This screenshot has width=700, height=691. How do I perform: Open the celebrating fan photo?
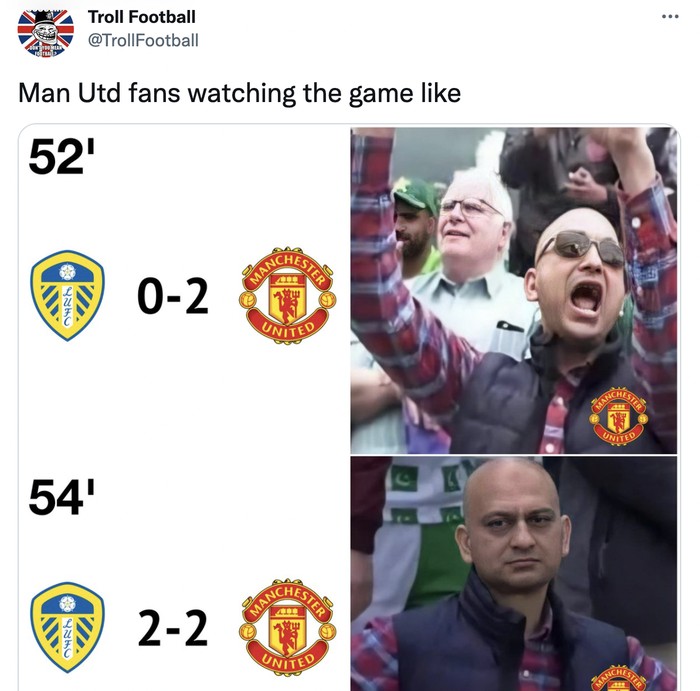[x=514, y=291]
